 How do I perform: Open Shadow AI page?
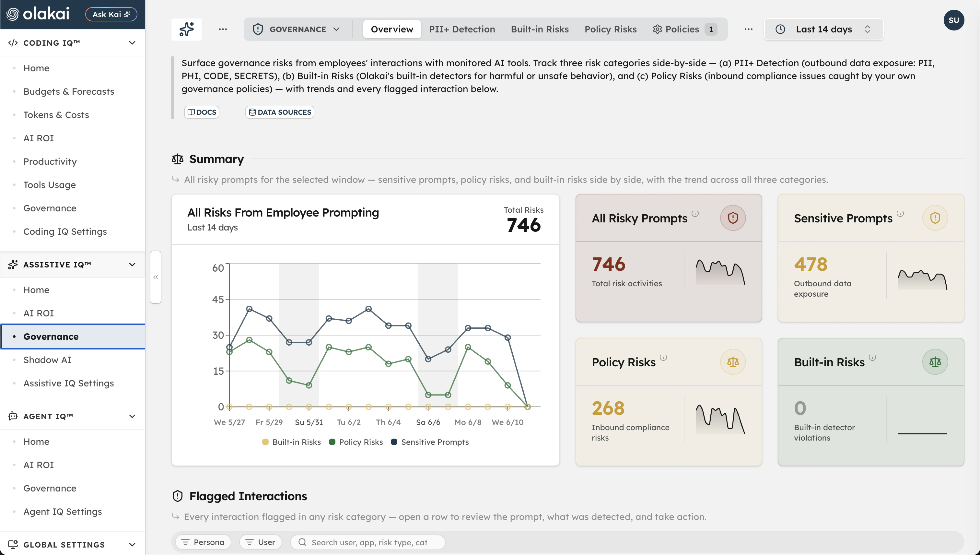pyautogui.click(x=47, y=360)
